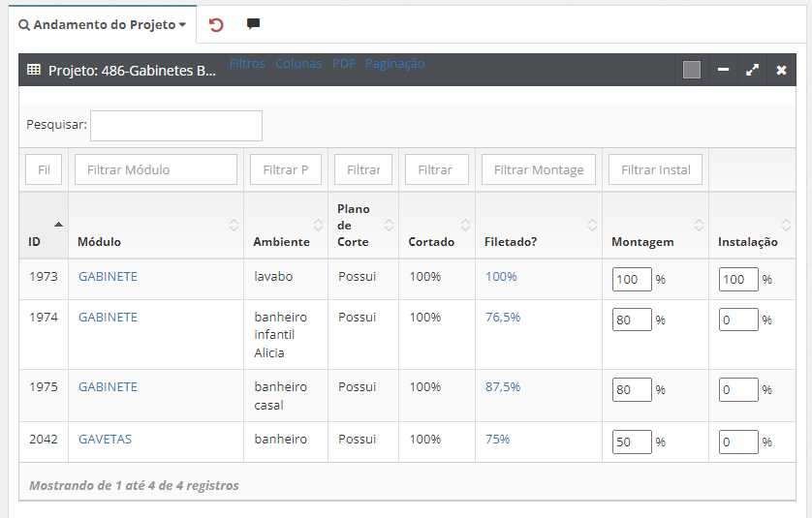Edit Montagem percentage for row 1974
This screenshot has width=812, height=518.
coord(631,320)
